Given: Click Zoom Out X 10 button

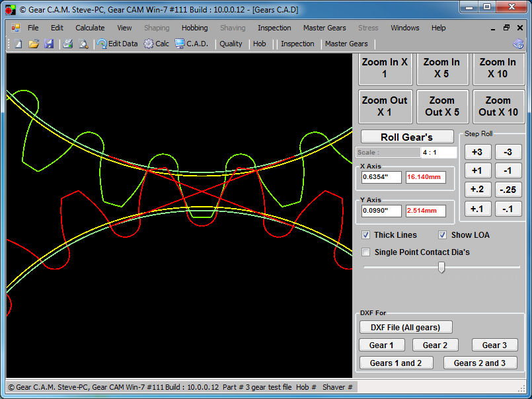Looking at the screenshot, I should [498, 106].
